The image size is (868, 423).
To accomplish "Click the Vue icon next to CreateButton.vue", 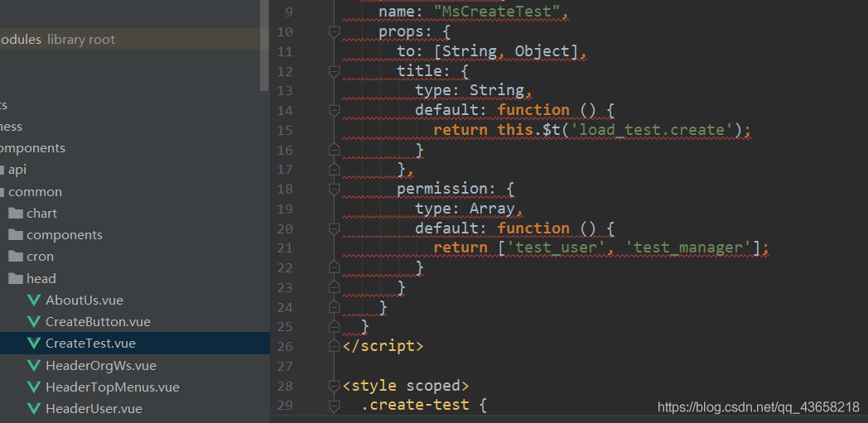I will tap(34, 321).
